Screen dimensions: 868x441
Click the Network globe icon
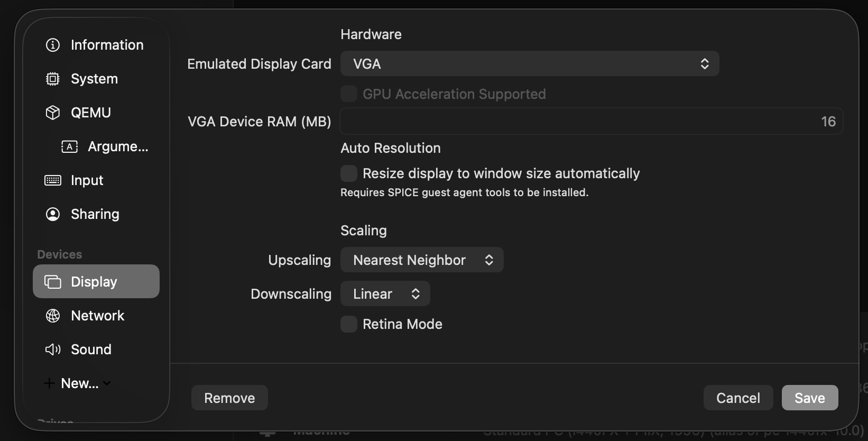click(x=53, y=316)
